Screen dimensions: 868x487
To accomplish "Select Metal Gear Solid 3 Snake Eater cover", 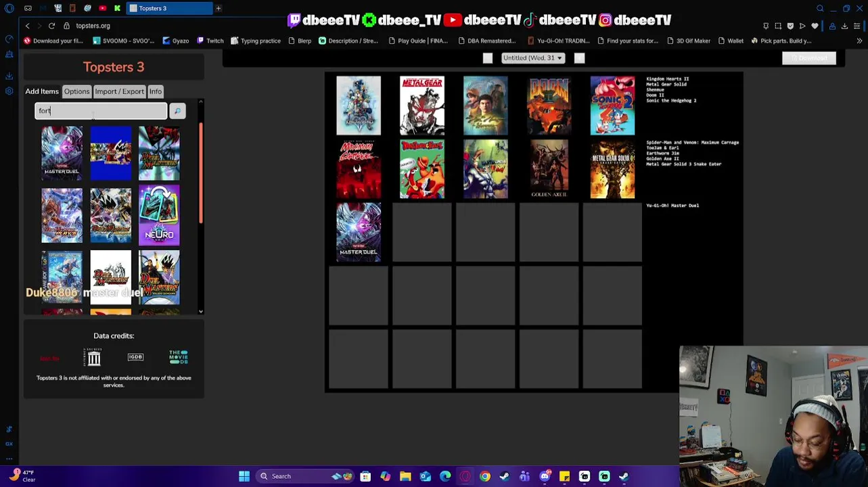I will 612,169.
